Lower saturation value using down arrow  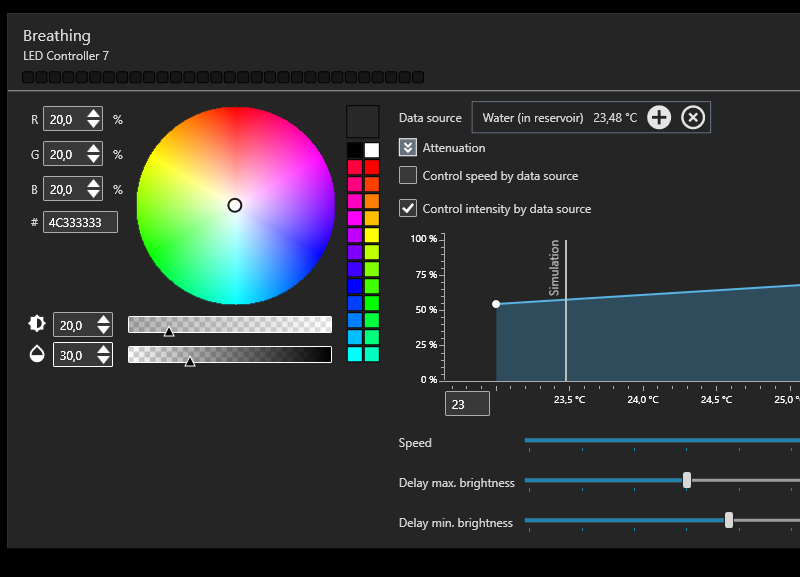tap(104, 359)
